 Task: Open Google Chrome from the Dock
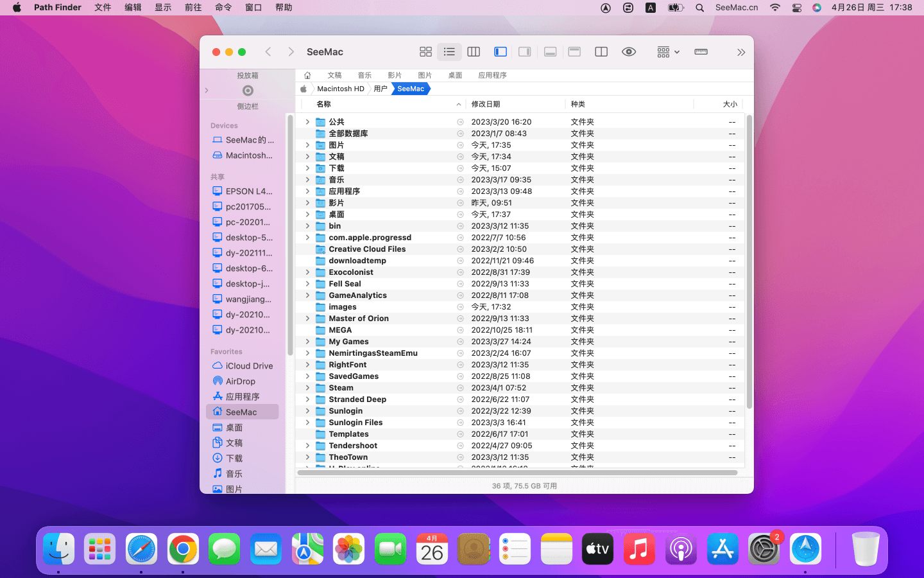[183, 549]
